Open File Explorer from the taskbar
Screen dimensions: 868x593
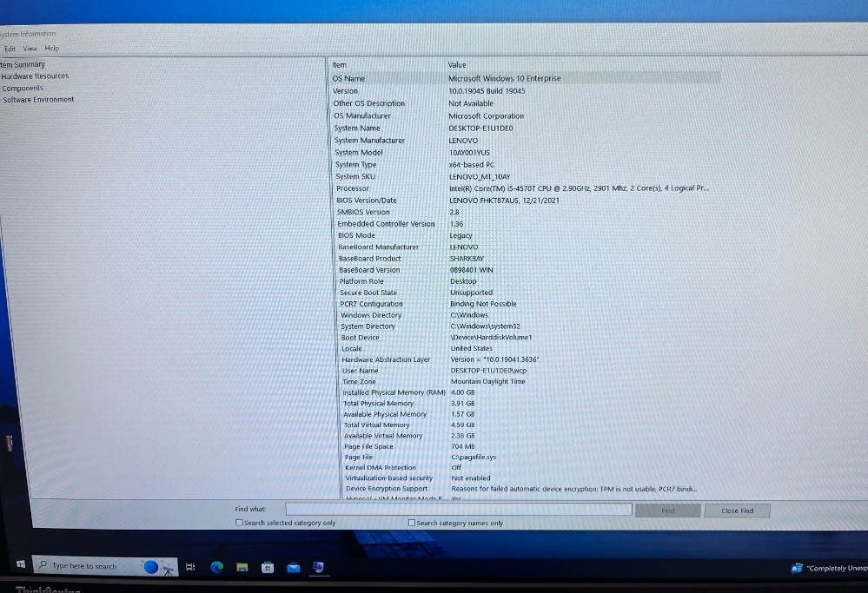tap(243, 568)
